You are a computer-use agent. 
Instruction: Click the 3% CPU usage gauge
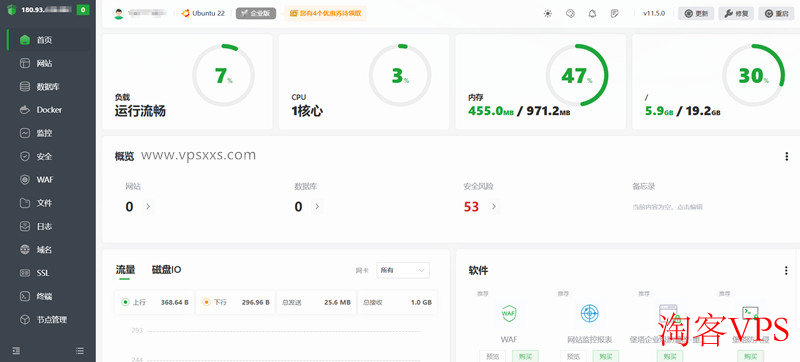click(x=400, y=75)
